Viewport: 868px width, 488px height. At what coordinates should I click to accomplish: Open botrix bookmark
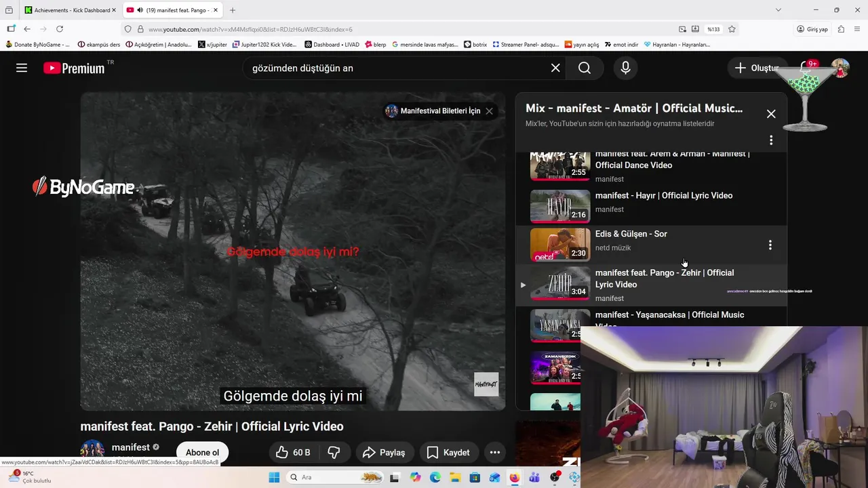click(x=475, y=45)
